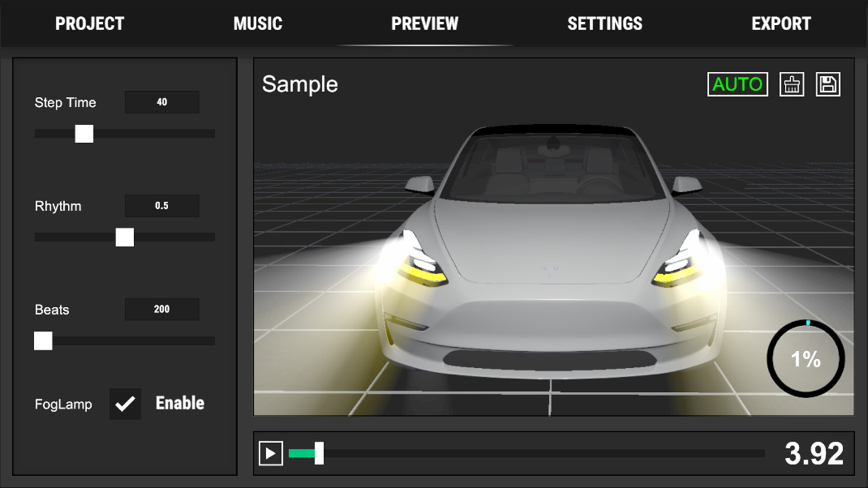This screenshot has width=868, height=488.
Task: Open the EXPORT tab
Action: tap(781, 23)
